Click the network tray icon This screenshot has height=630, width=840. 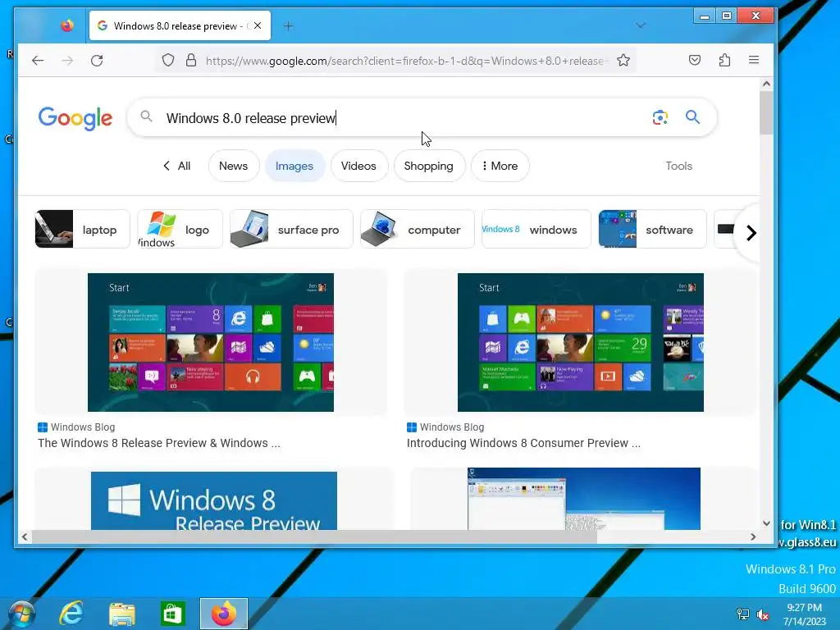pos(743,614)
